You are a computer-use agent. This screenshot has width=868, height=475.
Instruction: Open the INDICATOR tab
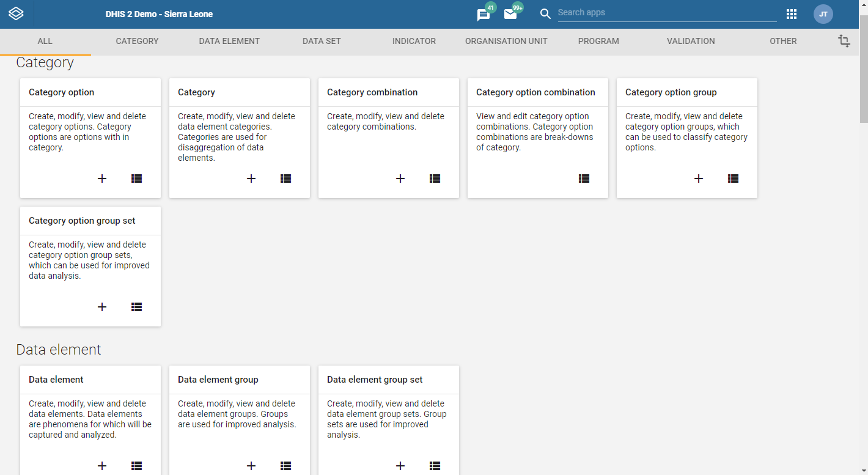click(x=414, y=42)
